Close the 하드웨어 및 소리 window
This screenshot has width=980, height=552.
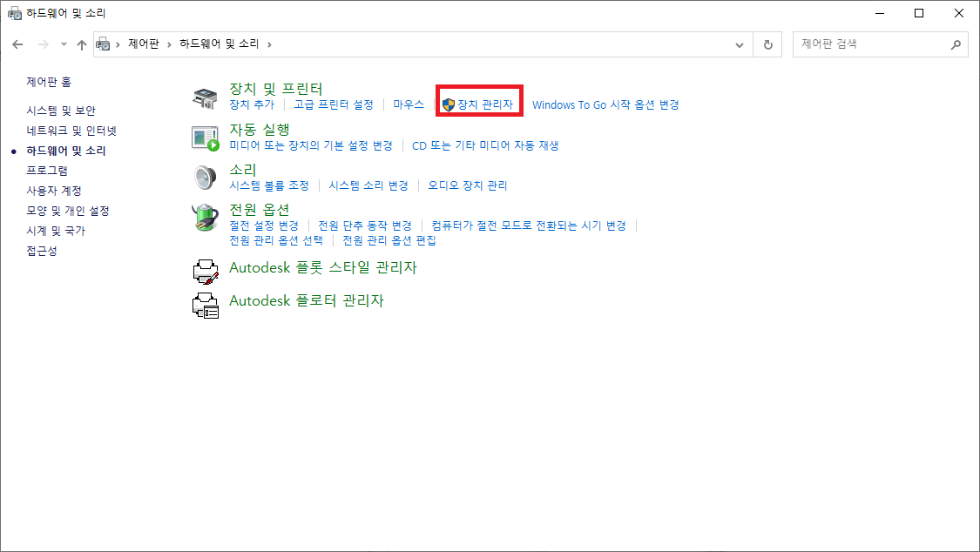pyautogui.click(x=959, y=13)
